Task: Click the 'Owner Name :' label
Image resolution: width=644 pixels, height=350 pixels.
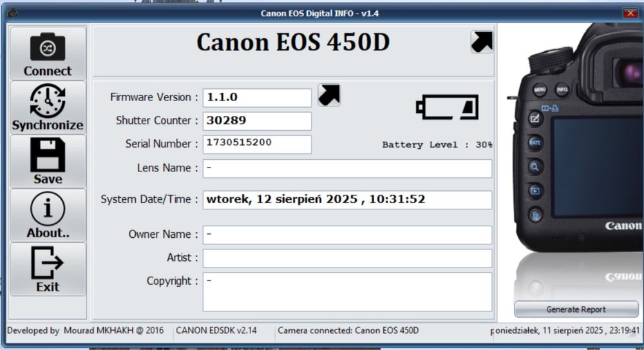Action: [x=164, y=235]
